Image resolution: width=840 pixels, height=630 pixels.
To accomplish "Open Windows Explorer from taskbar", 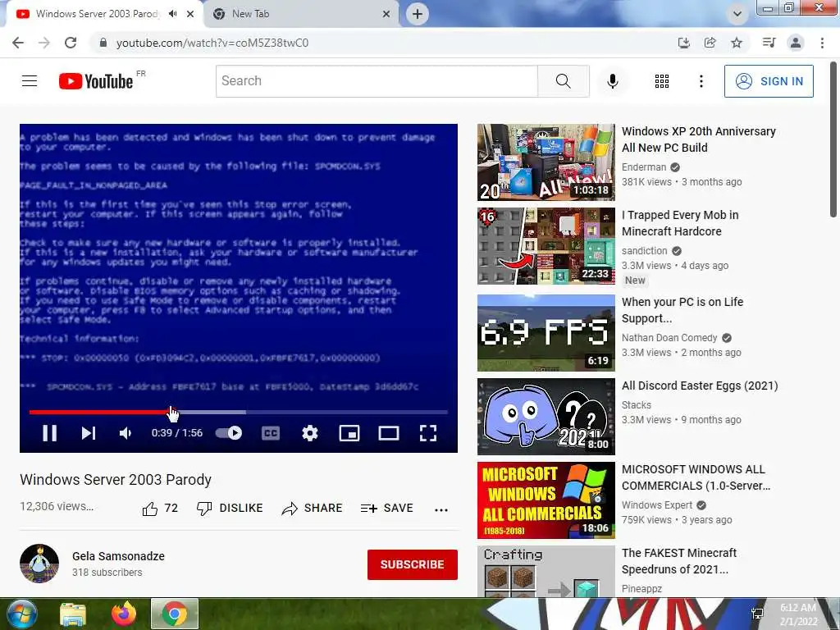I will [73, 614].
